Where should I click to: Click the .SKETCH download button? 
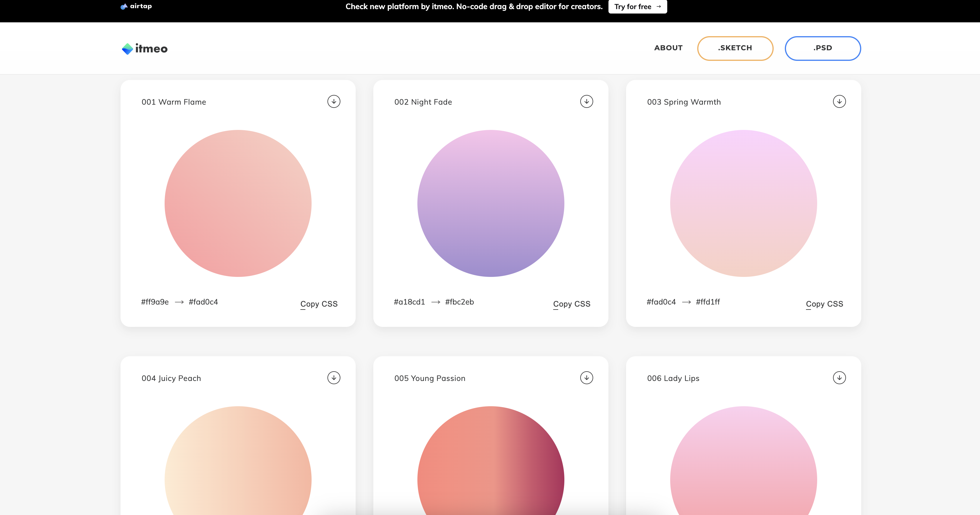point(735,48)
